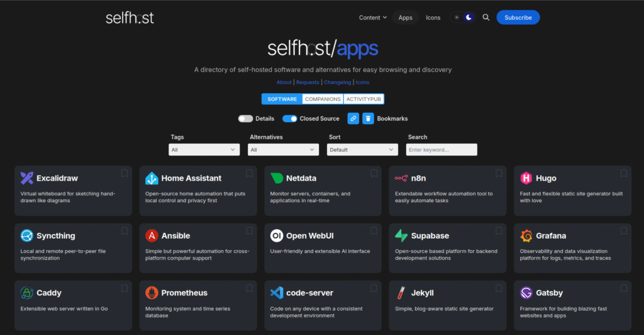Open the Changelog link
Screen dimensions: 644x335
338,82
